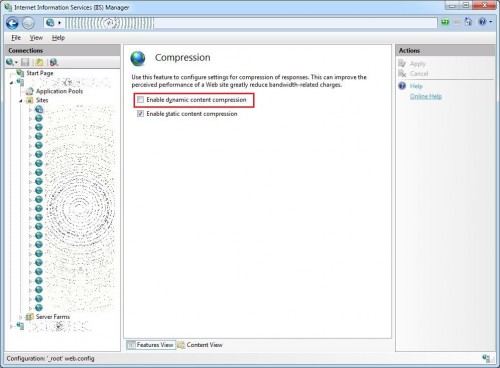Click the Apply icon in Actions pane
Screen dimensions: 500x368
(402, 63)
